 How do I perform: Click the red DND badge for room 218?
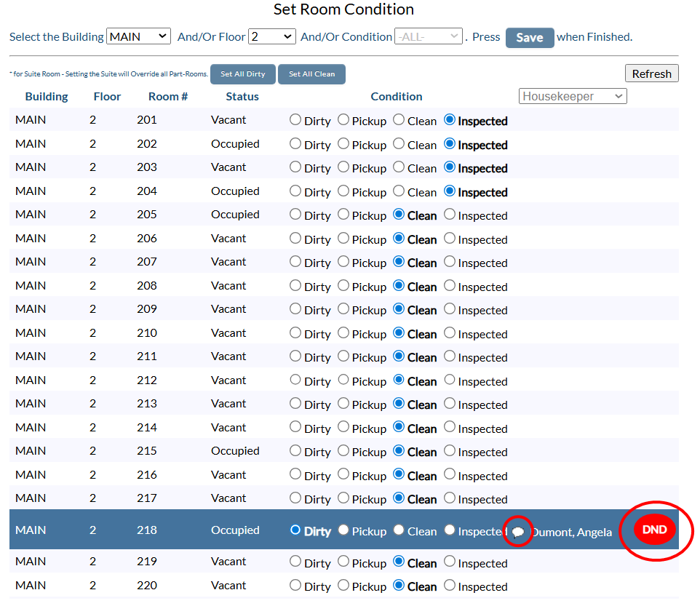click(654, 530)
